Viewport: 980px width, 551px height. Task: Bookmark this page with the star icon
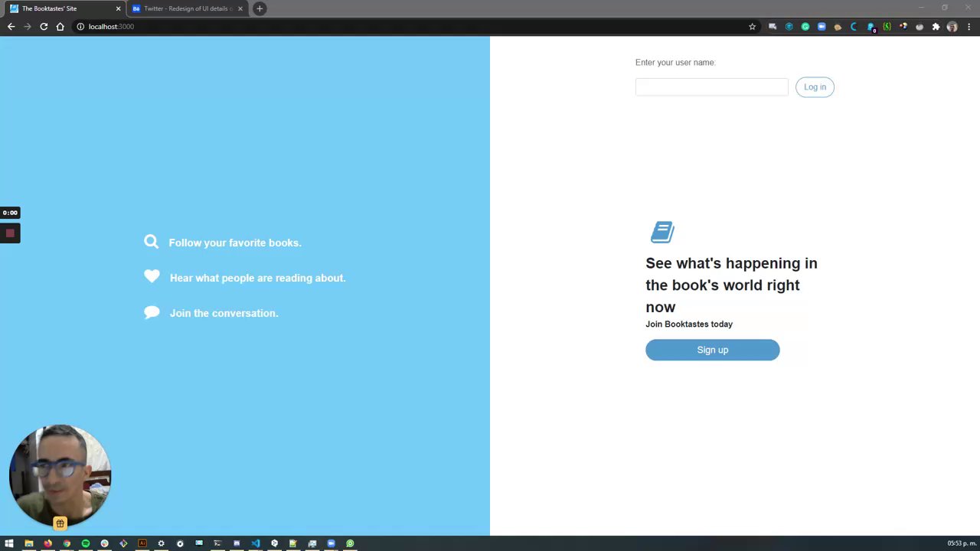[x=752, y=26]
